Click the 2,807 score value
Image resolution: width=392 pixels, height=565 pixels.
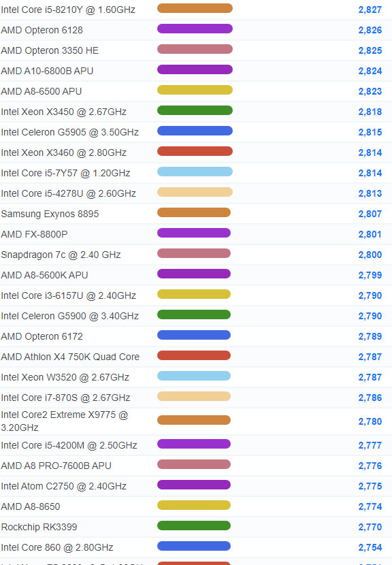(370, 214)
